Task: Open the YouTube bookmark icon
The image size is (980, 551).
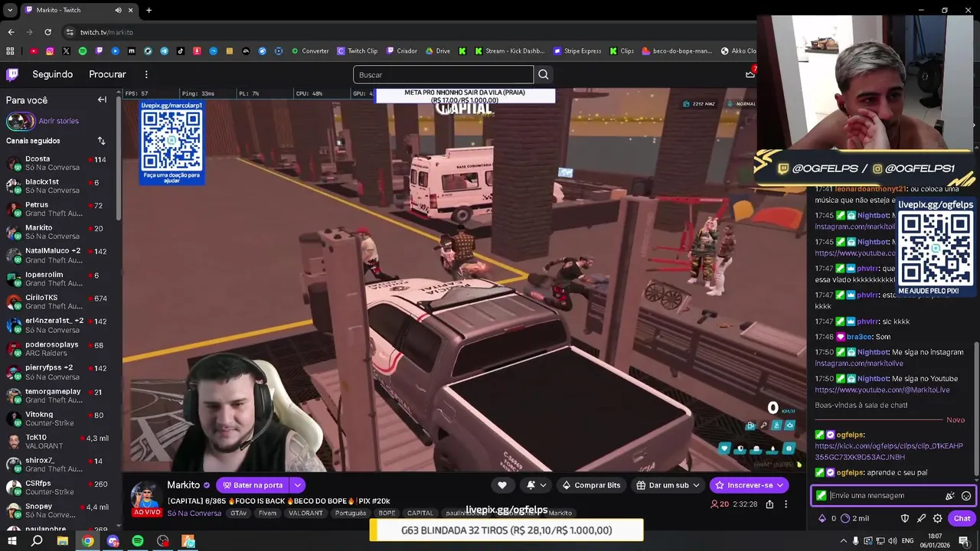Action: point(34,51)
